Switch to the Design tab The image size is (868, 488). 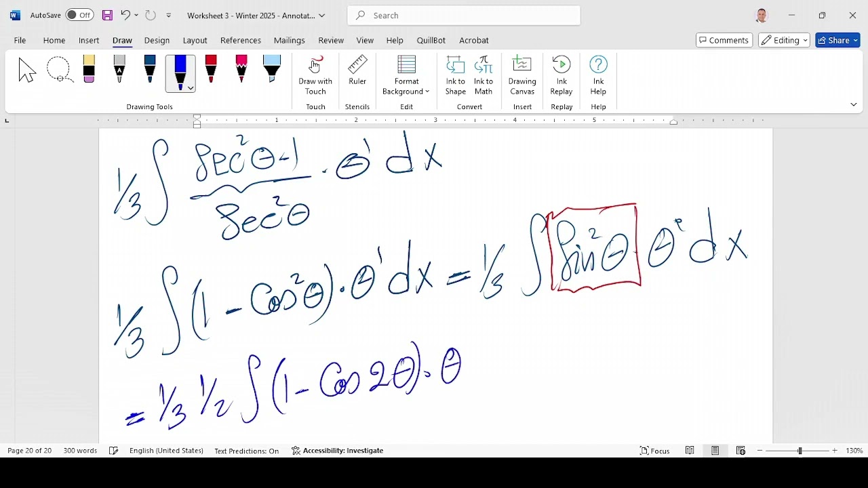click(x=157, y=40)
